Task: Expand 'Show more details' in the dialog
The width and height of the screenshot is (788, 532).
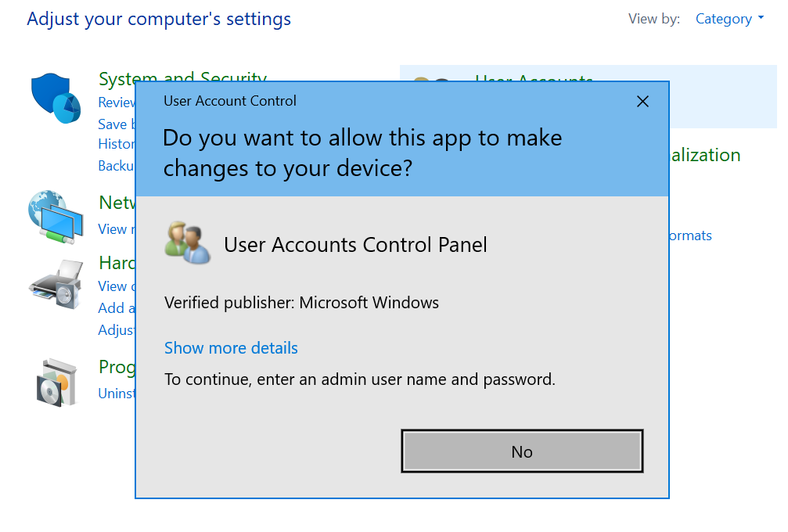Action: tap(231, 348)
